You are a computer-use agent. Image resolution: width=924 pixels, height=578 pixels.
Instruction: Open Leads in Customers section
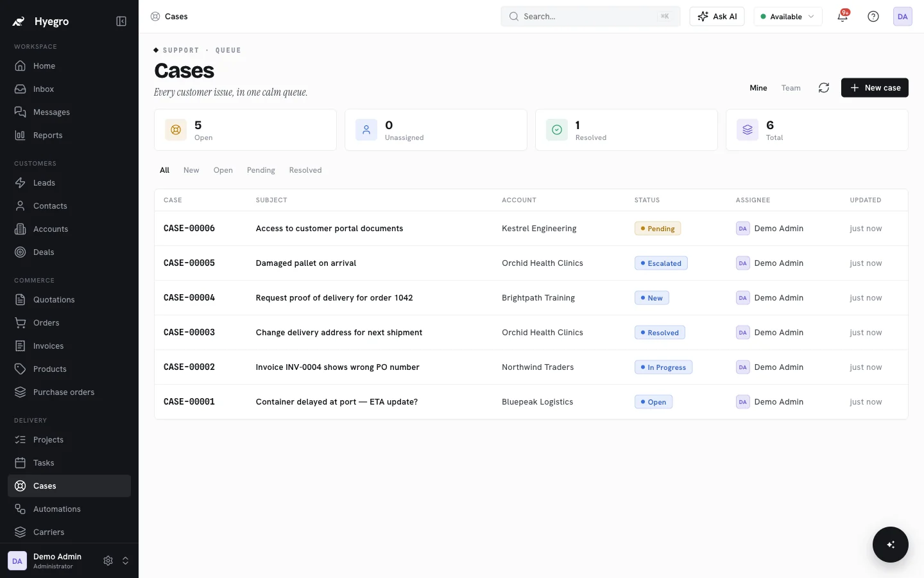tap(69, 182)
